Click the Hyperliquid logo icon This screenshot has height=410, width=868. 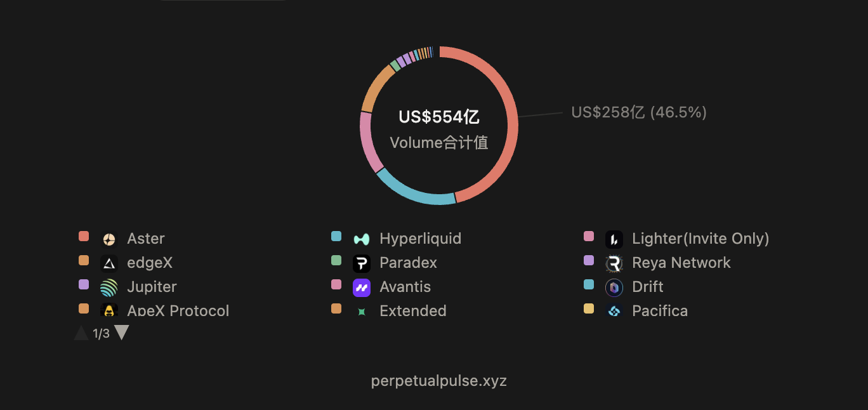362,239
